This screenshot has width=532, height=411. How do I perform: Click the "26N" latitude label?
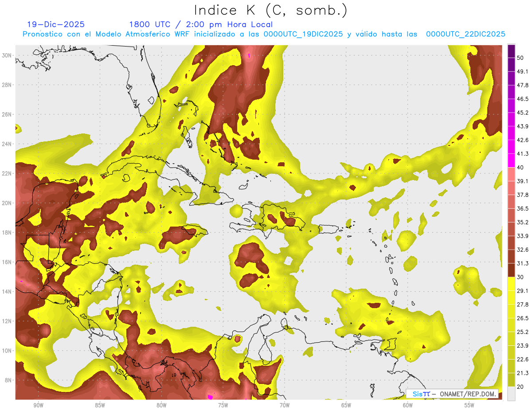(x=7, y=114)
